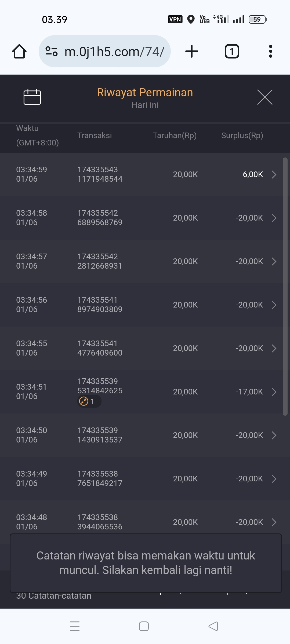Expand details for the 6,00K surplus row
Viewport: 290px width, 644px height.
click(274, 174)
